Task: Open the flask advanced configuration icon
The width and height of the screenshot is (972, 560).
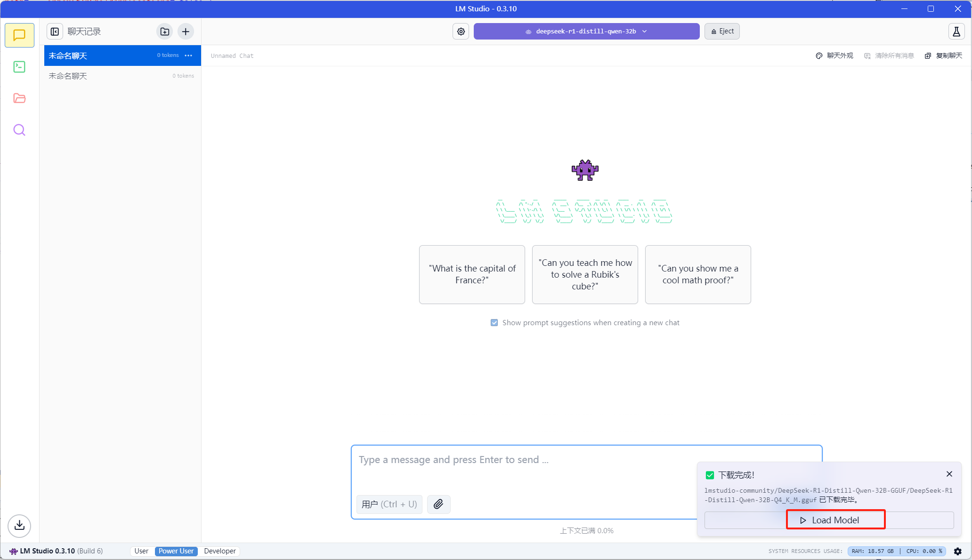Action: 956,32
